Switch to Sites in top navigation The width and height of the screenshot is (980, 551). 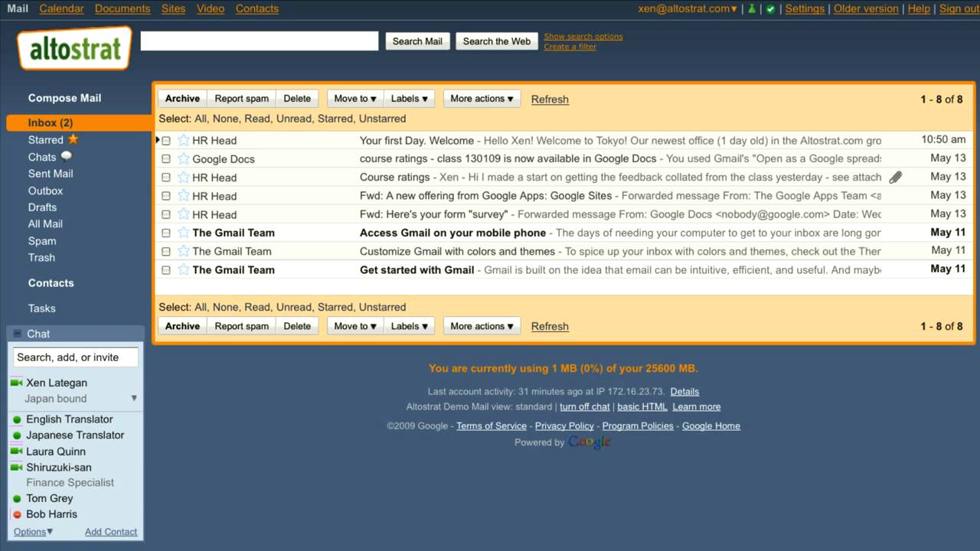tap(173, 8)
